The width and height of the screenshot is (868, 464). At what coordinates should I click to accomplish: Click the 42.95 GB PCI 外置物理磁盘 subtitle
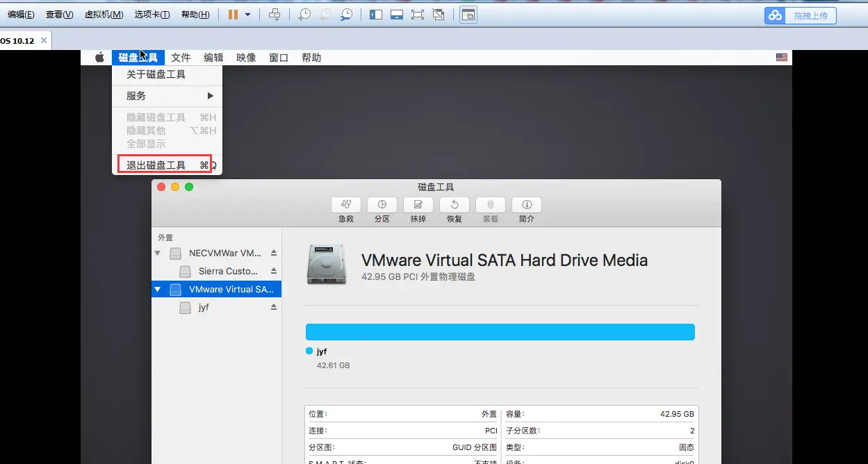tap(418, 276)
